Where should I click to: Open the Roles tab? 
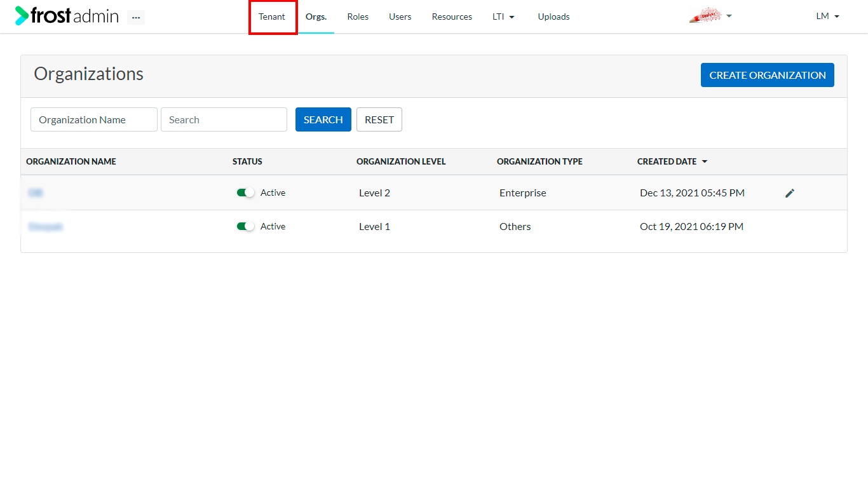point(358,17)
